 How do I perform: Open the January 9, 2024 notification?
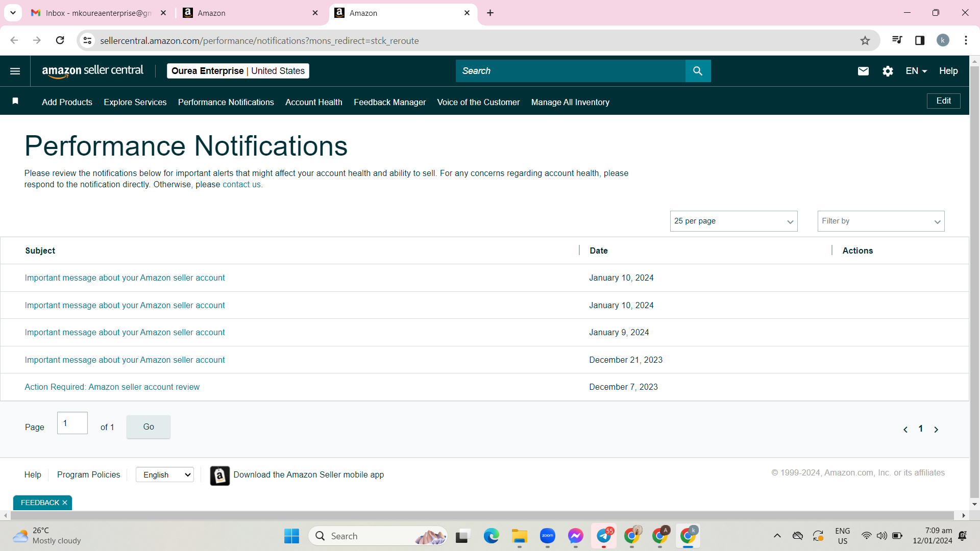click(125, 333)
